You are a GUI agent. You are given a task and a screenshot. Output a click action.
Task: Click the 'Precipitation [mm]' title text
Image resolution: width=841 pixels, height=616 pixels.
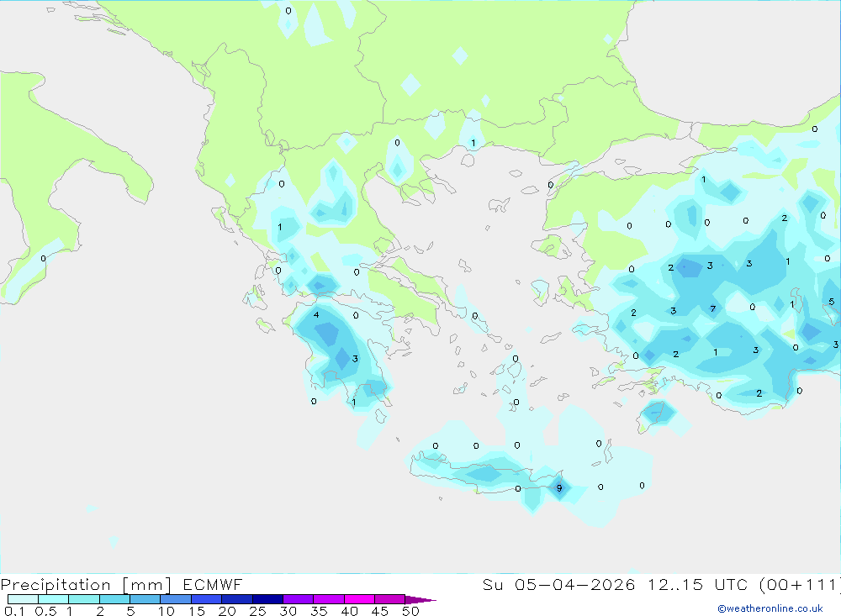pos(86,585)
